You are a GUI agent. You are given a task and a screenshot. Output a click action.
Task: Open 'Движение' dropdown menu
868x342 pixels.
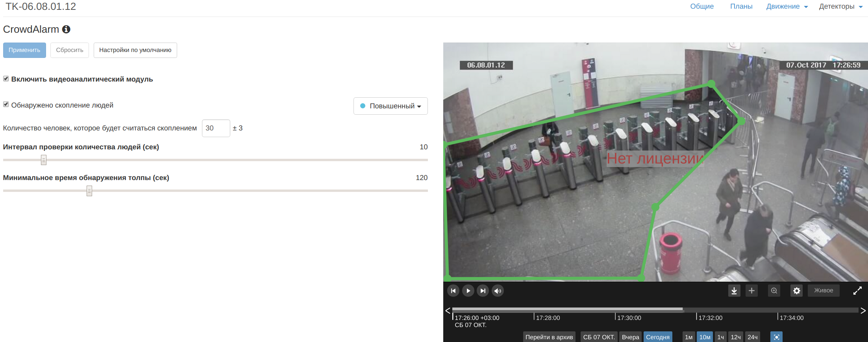coord(787,6)
